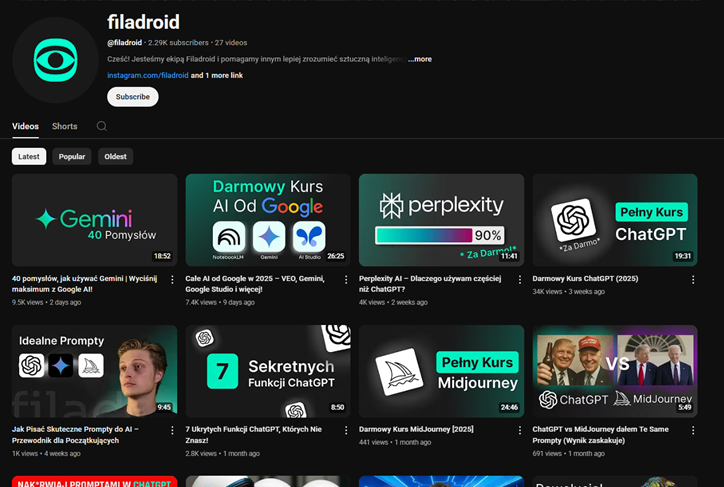Open options menu for 40 pomysłów Gemini video
The image size is (724, 487).
172,280
